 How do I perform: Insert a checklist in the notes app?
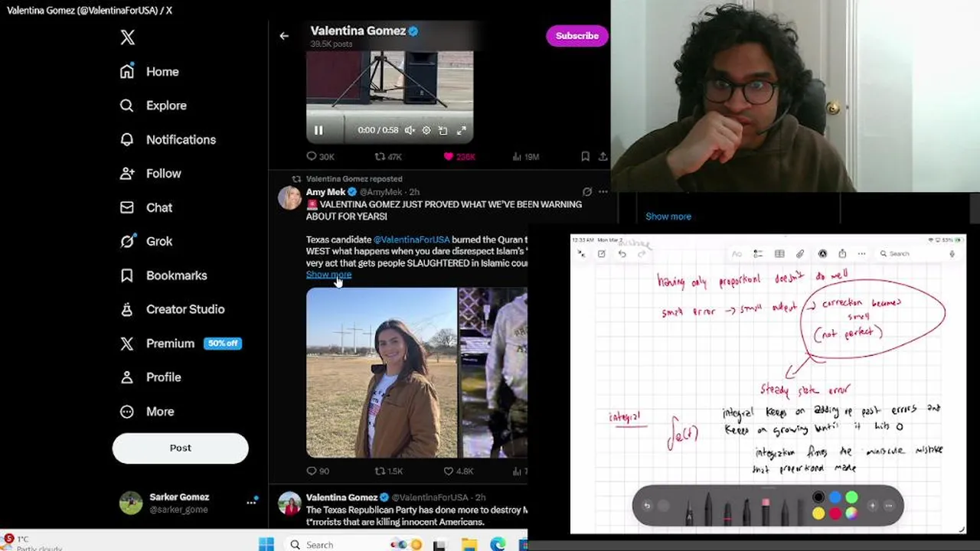point(758,254)
